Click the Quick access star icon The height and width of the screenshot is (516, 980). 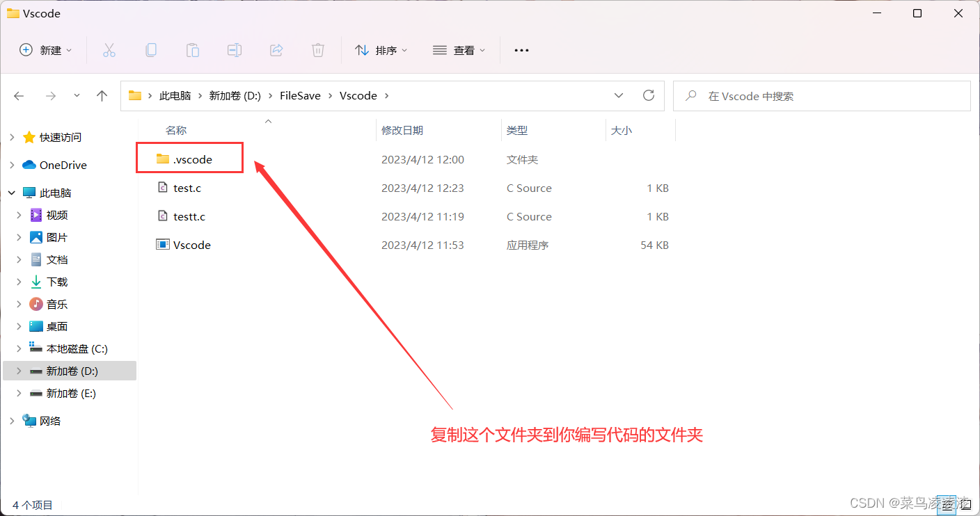point(29,137)
